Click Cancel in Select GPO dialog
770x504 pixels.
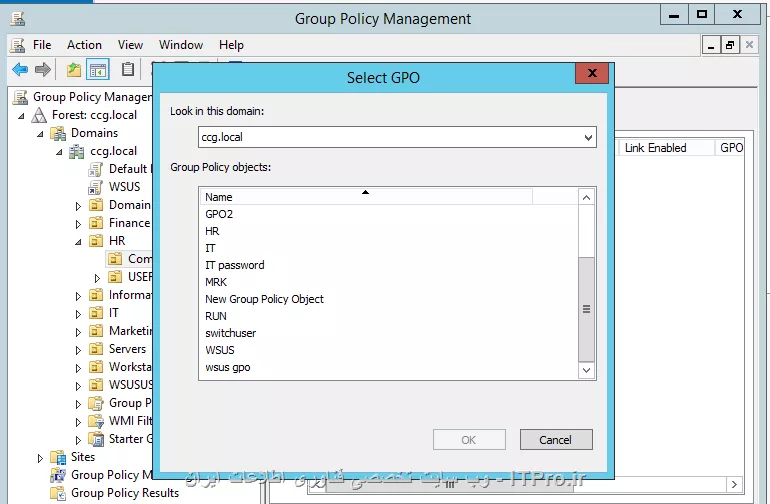pos(556,440)
